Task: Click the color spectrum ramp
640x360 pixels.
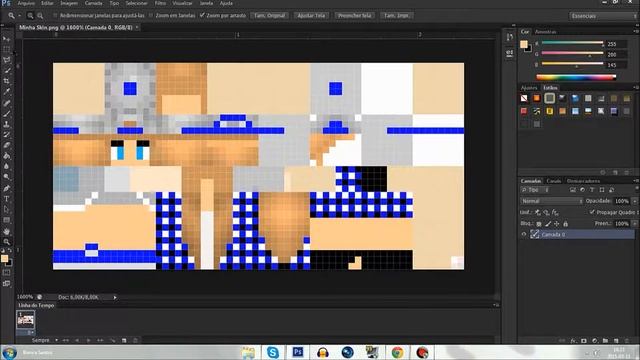Action: click(576, 77)
